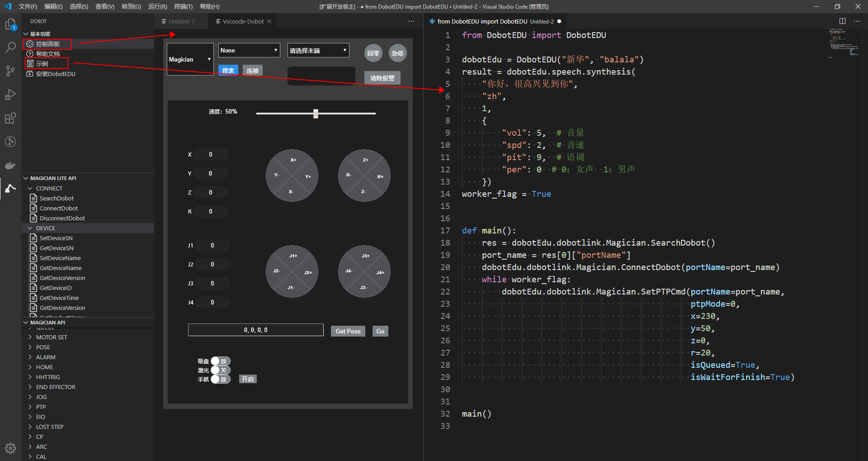Image resolution: width=868 pixels, height=461 pixels.
Task: Click the 回零 home button
Action: tap(373, 53)
